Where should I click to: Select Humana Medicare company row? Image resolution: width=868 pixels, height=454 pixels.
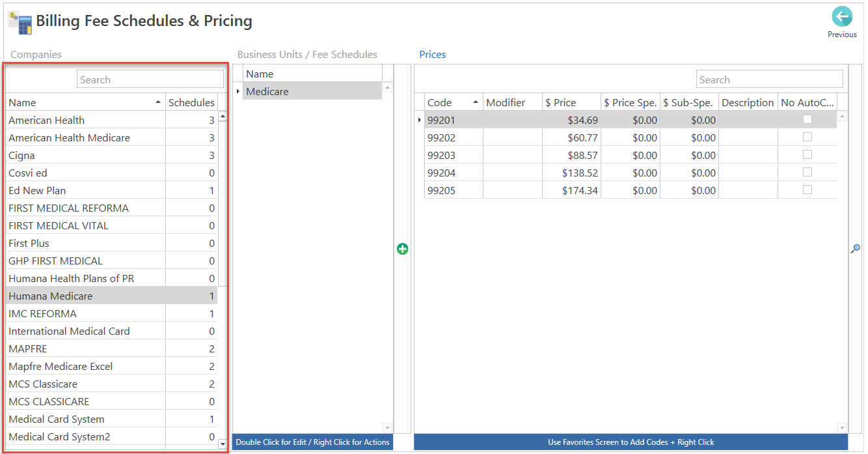tap(112, 296)
